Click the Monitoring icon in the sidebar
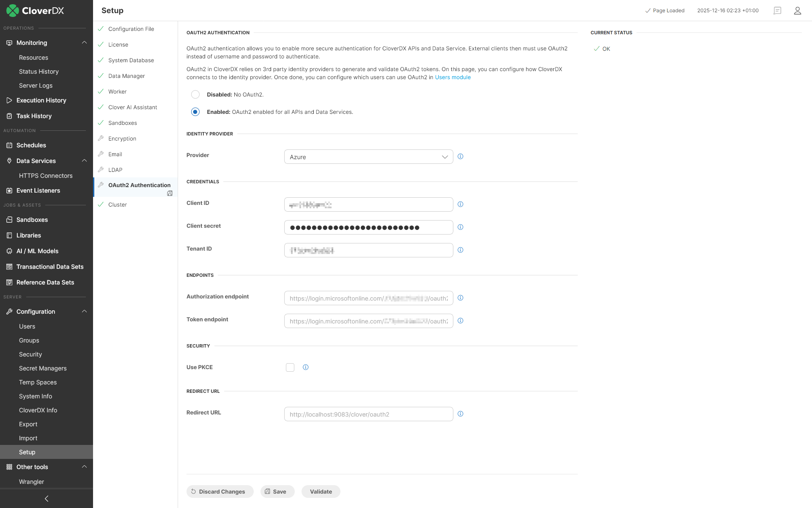 point(9,42)
